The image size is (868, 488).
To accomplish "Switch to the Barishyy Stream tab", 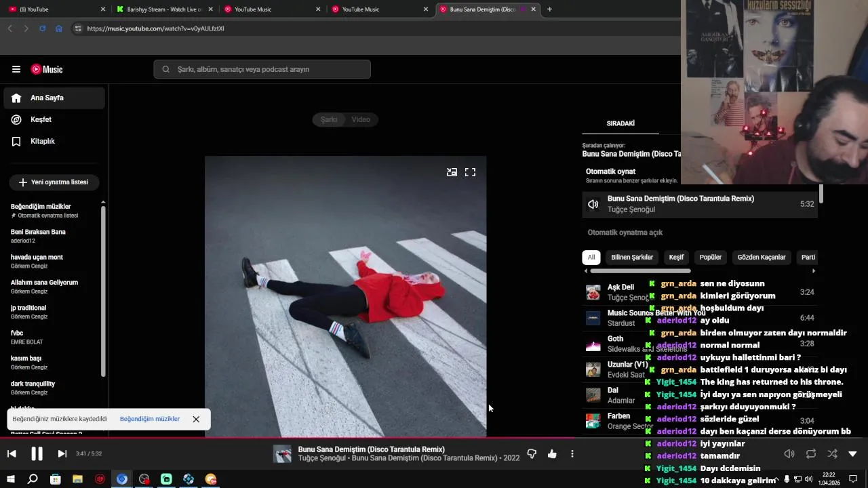I will coord(163,9).
